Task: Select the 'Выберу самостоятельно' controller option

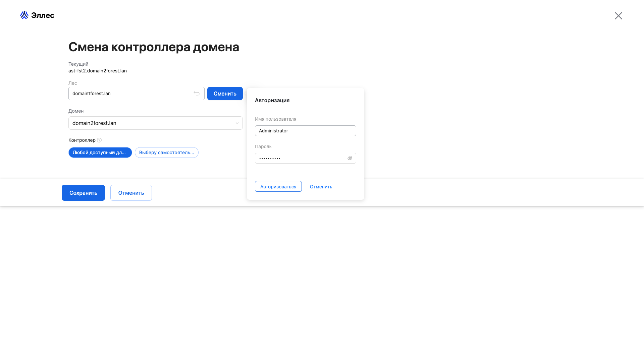Action: pos(166,153)
